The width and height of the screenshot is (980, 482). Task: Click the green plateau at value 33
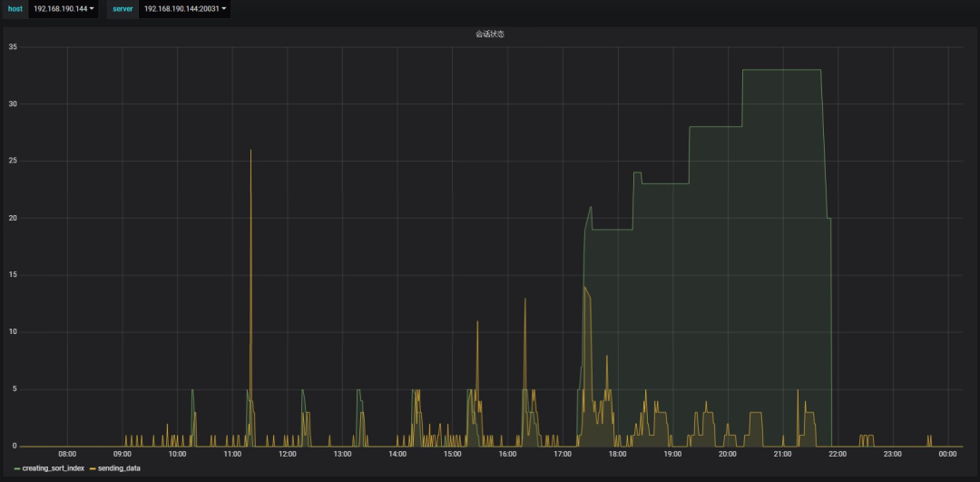pyautogui.click(x=780, y=70)
